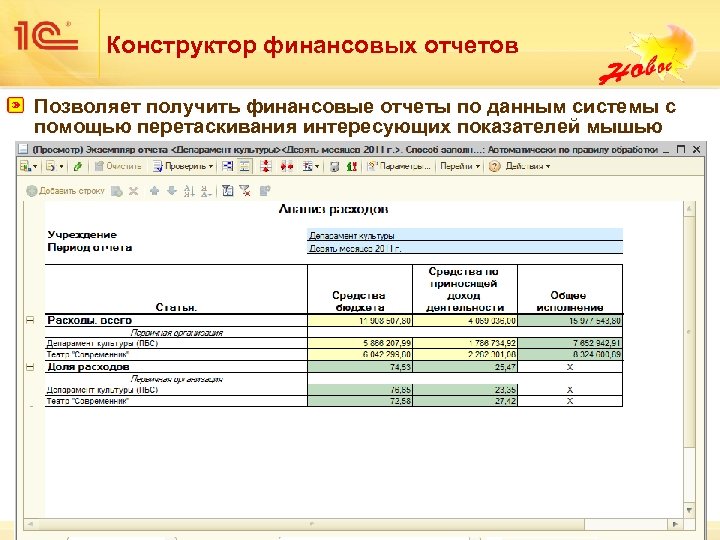Click the 74,53 cell in Доля расходов
Viewport: 720px width, 540px height.
(x=360, y=367)
